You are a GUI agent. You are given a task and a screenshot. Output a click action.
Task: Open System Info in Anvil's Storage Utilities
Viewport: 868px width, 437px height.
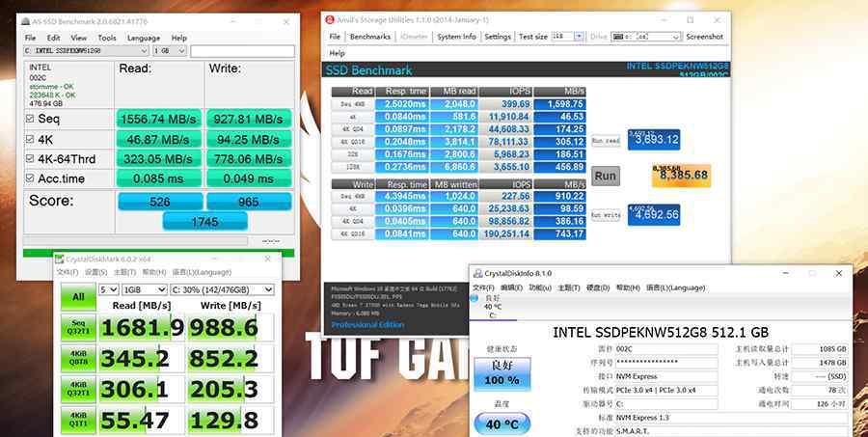click(x=457, y=37)
